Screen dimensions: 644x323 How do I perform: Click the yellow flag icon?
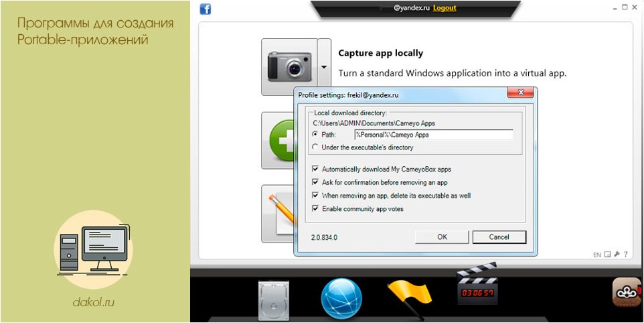click(x=410, y=299)
